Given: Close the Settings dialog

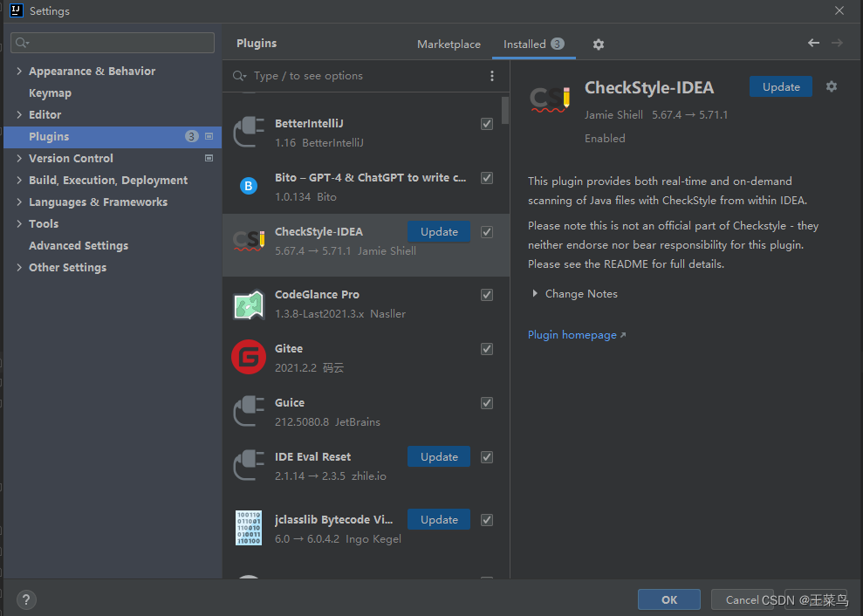Looking at the screenshot, I should click(x=839, y=10).
